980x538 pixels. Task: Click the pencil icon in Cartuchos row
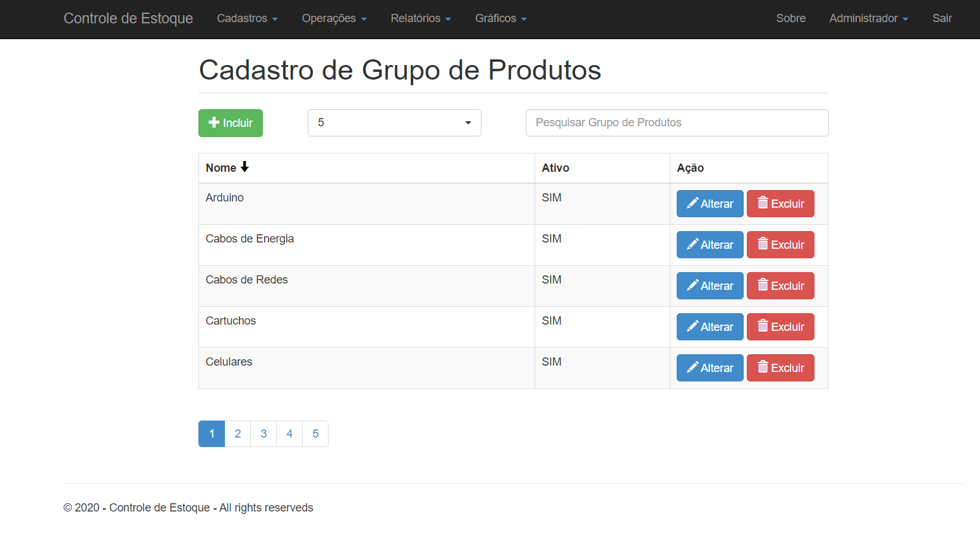click(x=693, y=326)
